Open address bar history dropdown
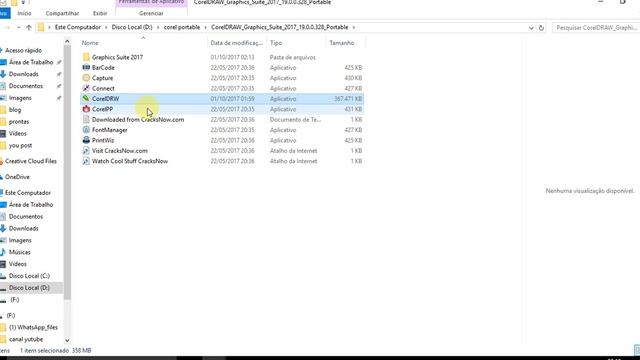 click(x=531, y=28)
